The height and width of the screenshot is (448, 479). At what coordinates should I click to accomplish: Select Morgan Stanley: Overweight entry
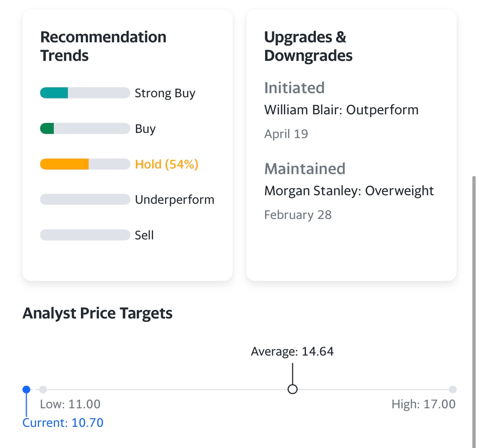(349, 191)
